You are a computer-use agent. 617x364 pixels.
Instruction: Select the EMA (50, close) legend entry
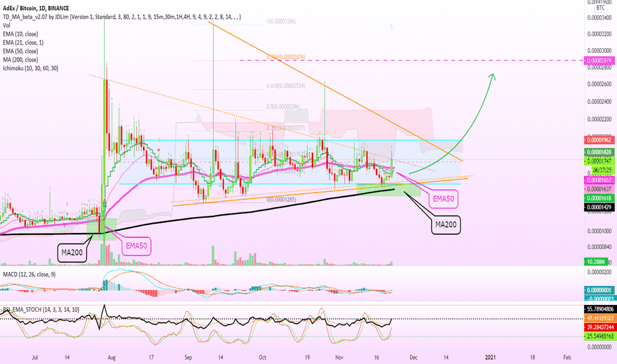pos(21,51)
